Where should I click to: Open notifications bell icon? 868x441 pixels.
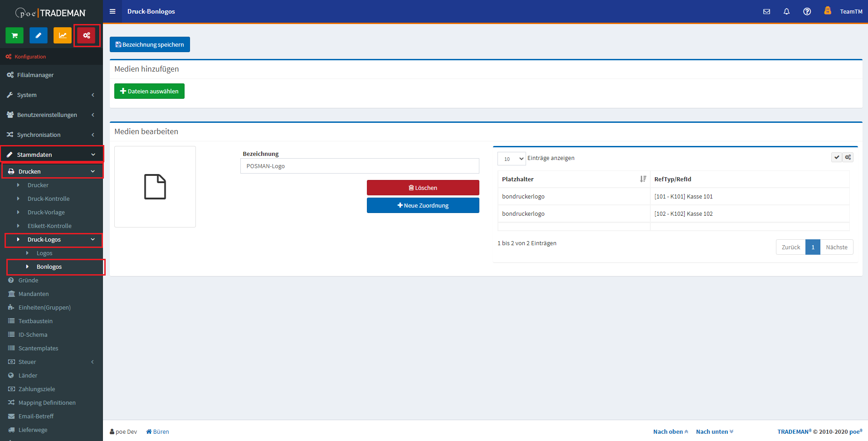[x=786, y=11]
